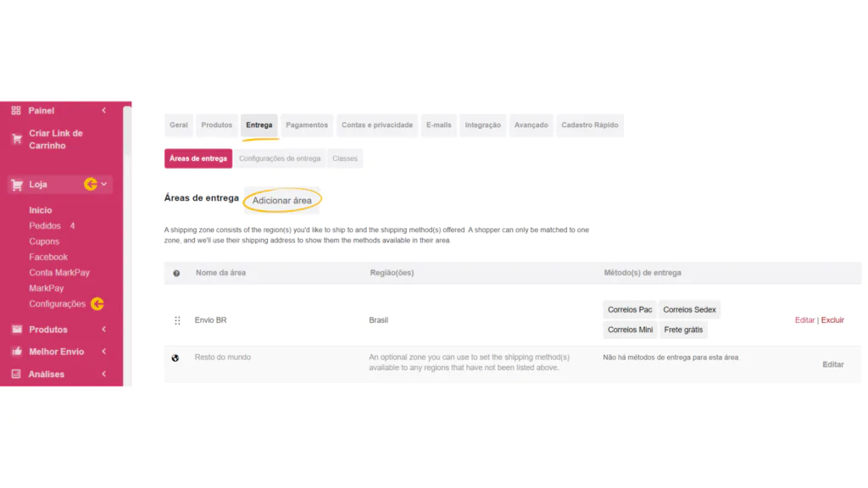The height and width of the screenshot is (488, 868).
Task: Expand the Melhor Envio submenu arrow
Action: 104,352
